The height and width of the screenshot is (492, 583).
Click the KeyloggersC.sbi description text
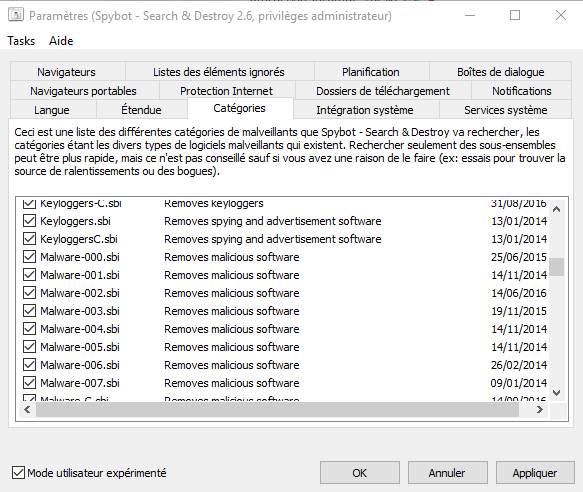(x=273, y=239)
